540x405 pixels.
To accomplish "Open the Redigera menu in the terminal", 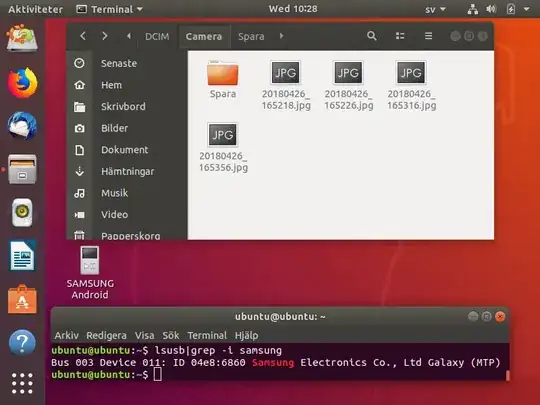I will coord(106,335).
